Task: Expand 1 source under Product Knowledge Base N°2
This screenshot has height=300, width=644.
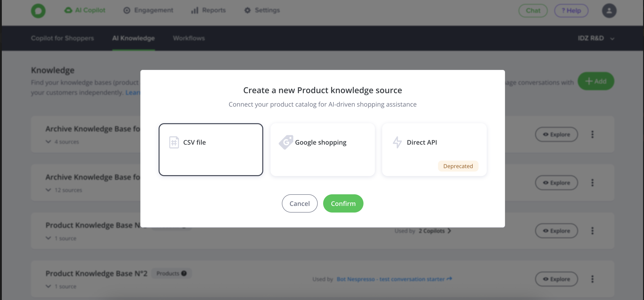Action: click(x=61, y=287)
